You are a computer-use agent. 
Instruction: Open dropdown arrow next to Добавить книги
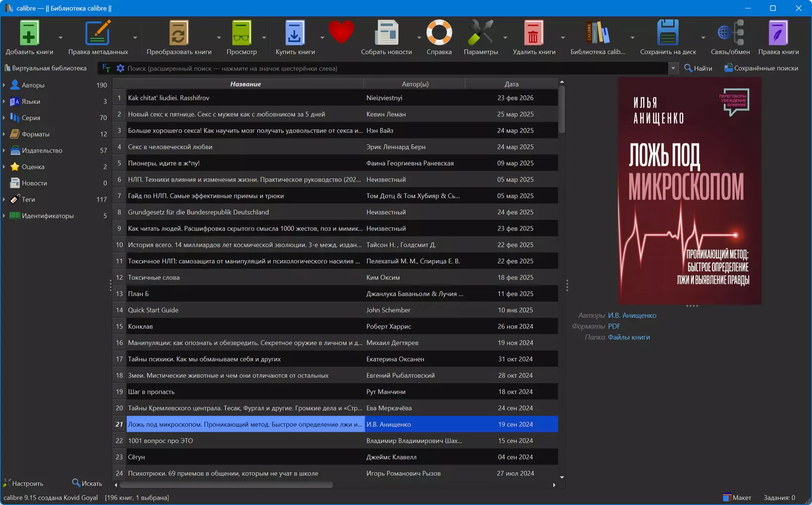coord(60,38)
